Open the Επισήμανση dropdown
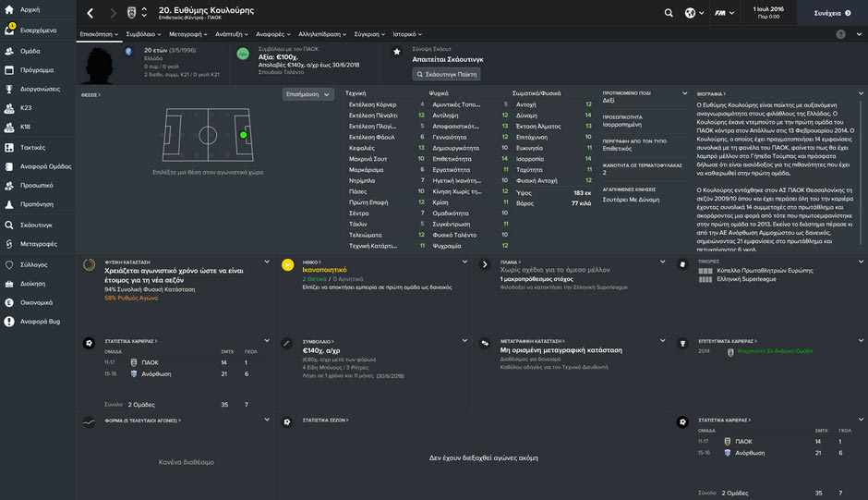This screenshot has height=500, width=868. click(308, 94)
